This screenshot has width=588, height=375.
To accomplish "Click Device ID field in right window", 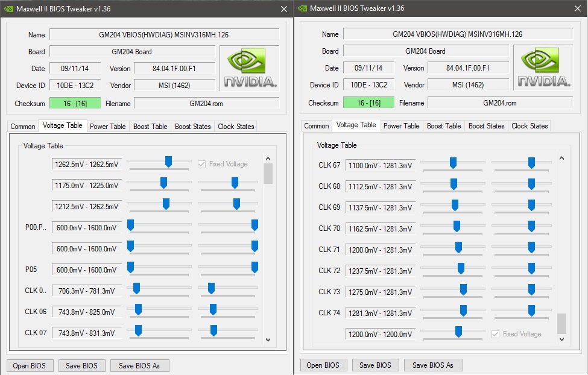I will pos(368,85).
